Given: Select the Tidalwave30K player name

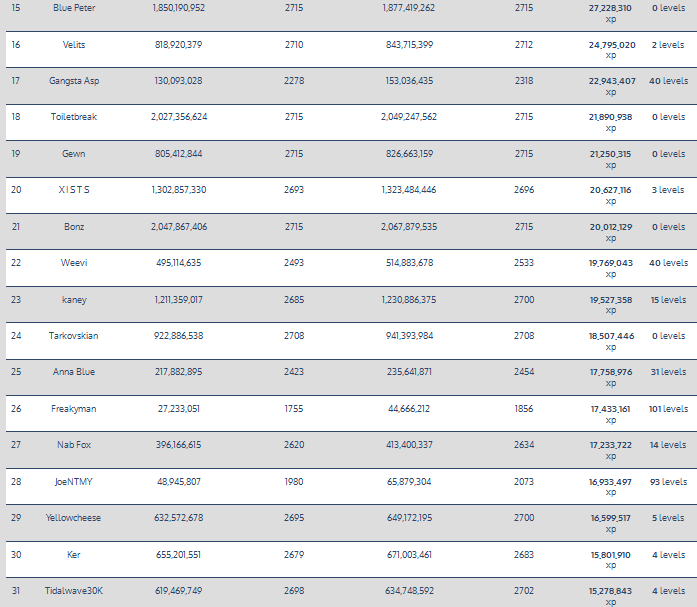Looking at the screenshot, I should [74, 591].
